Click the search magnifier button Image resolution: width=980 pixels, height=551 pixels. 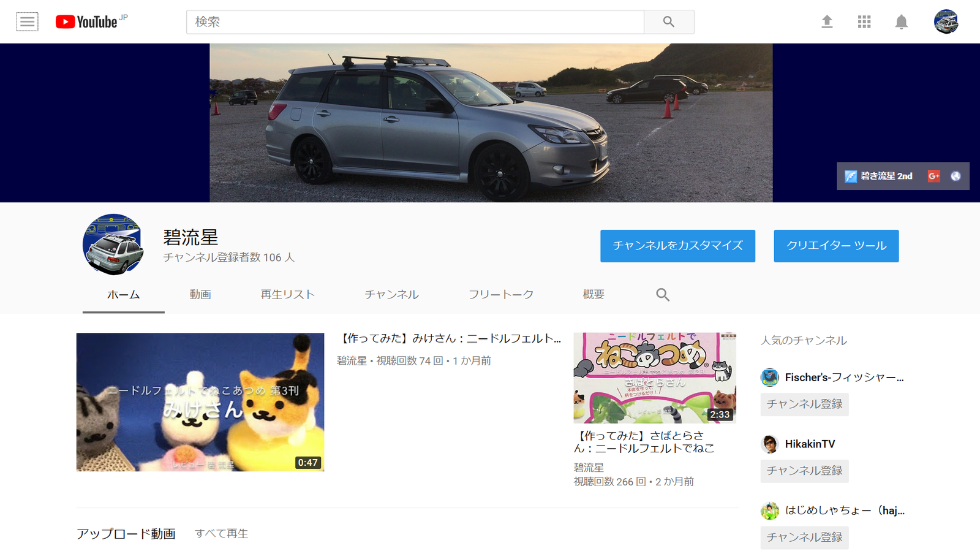coord(669,22)
